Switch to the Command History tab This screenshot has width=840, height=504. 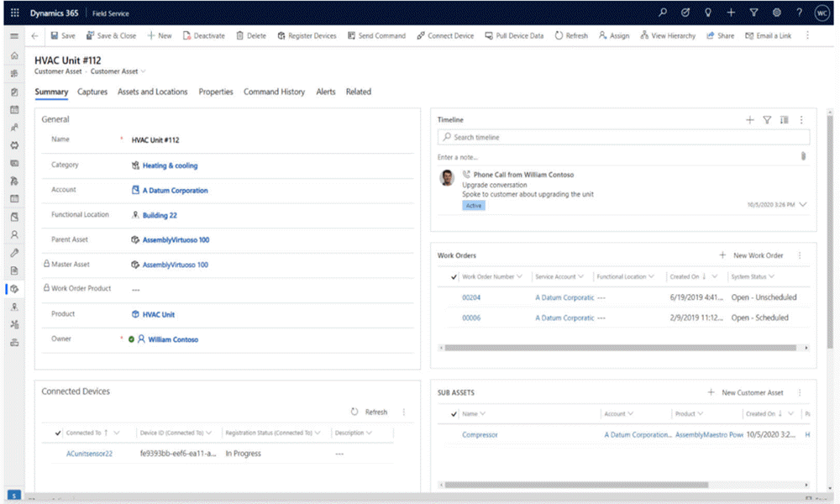(274, 92)
